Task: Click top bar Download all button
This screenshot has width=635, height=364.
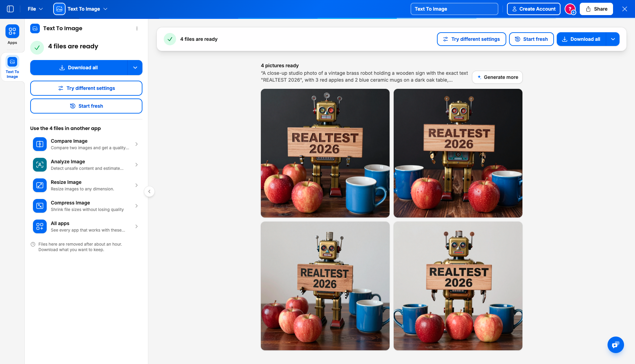Action: (x=581, y=39)
